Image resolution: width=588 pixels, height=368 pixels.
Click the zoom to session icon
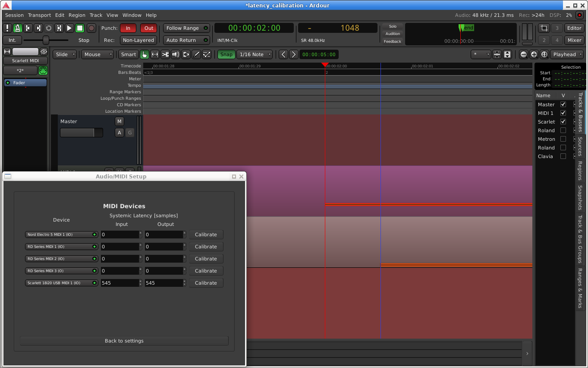(x=544, y=54)
